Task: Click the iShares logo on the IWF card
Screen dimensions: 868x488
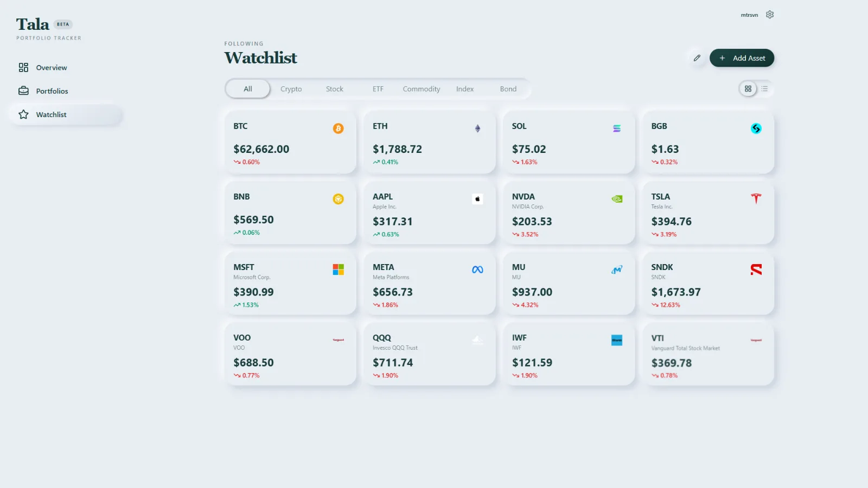Action: (617, 340)
